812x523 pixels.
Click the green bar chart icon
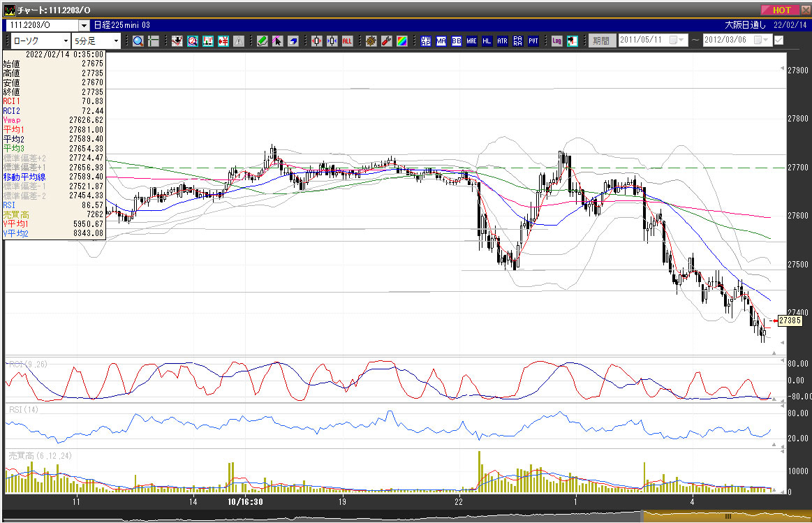tap(208, 41)
